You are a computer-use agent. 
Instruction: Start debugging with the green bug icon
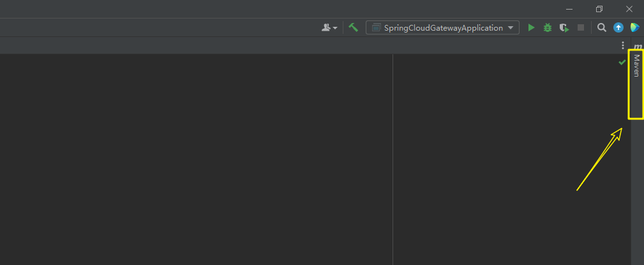[548, 28]
